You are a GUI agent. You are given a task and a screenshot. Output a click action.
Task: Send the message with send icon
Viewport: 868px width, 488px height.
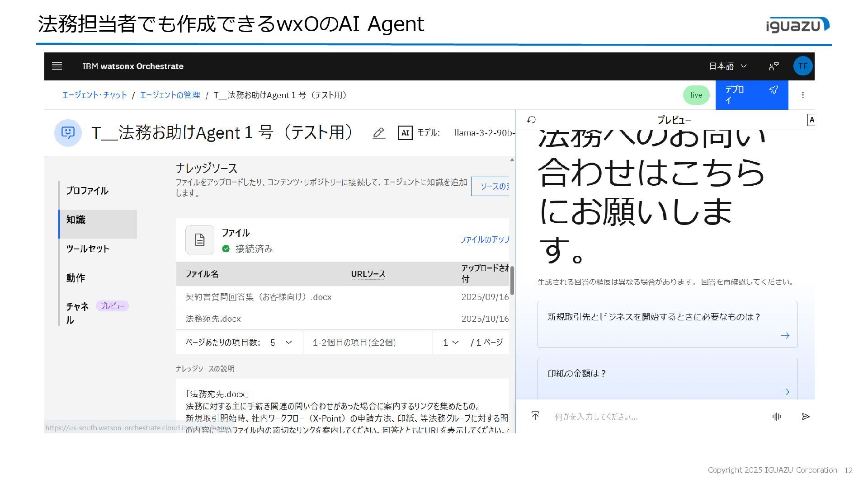coord(806,417)
